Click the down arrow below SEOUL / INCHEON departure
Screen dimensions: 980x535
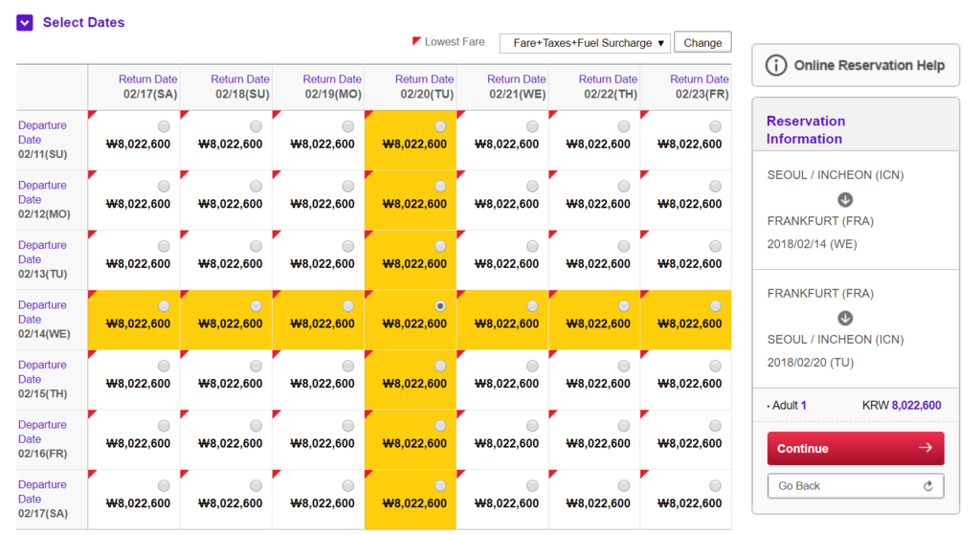tap(845, 199)
